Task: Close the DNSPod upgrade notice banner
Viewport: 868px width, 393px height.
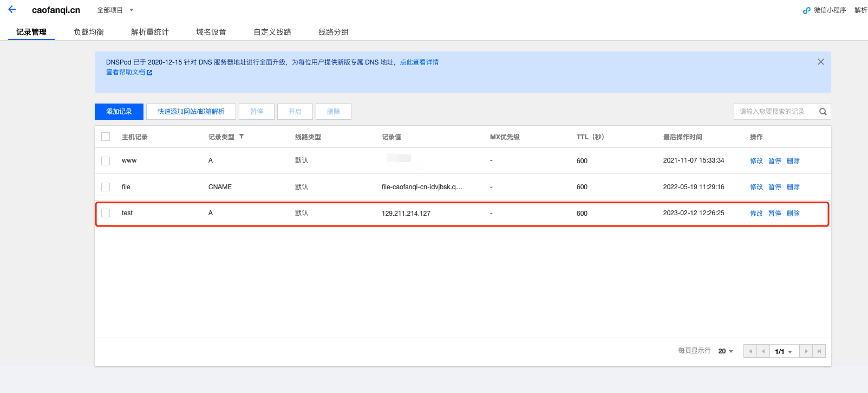Action: (821, 62)
